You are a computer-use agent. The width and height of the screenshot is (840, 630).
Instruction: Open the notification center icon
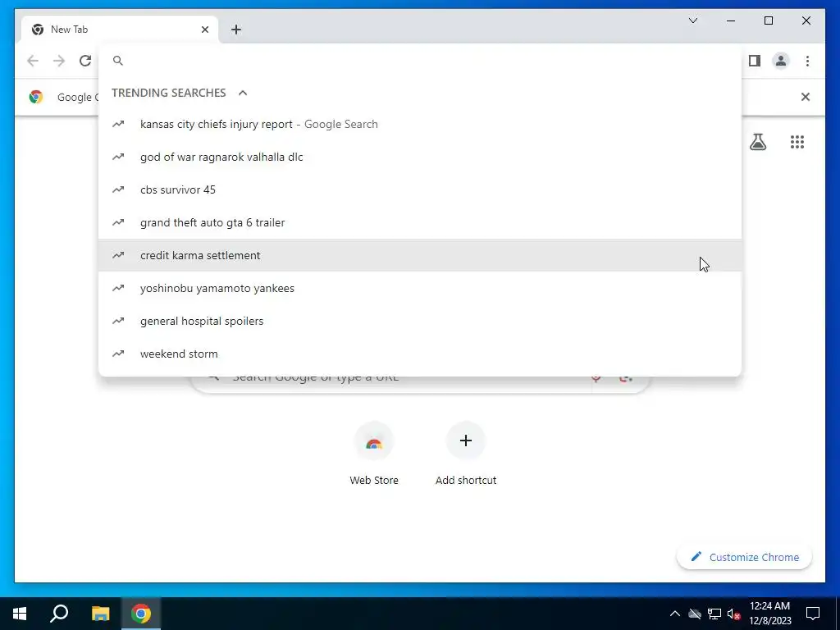pos(813,614)
